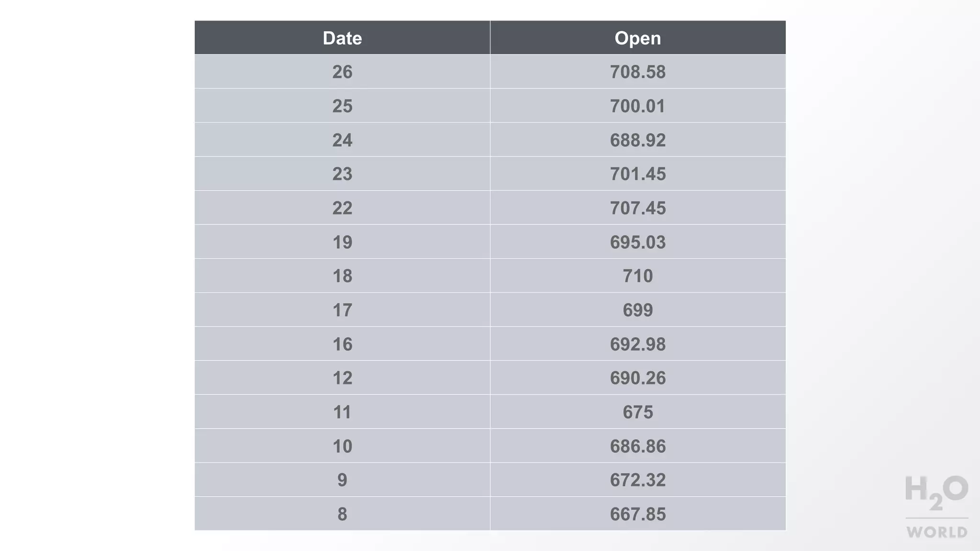Select the date cell showing 22

[x=342, y=208]
